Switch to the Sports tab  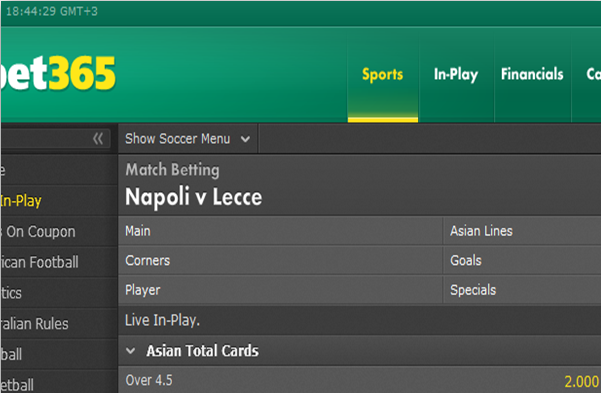click(x=383, y=74)
